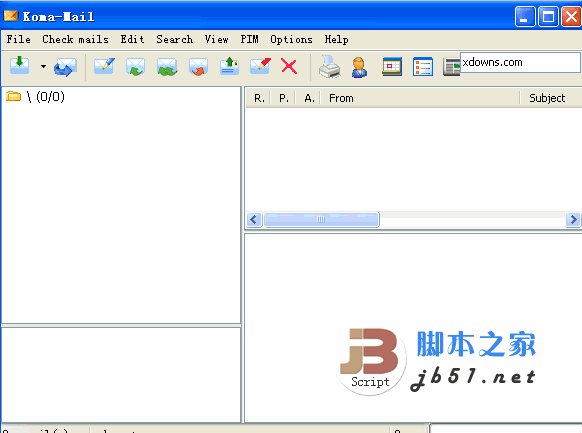Screen dimensions: 582x433
Task: Maximize the Koma-Mail window
Action: 548,17
